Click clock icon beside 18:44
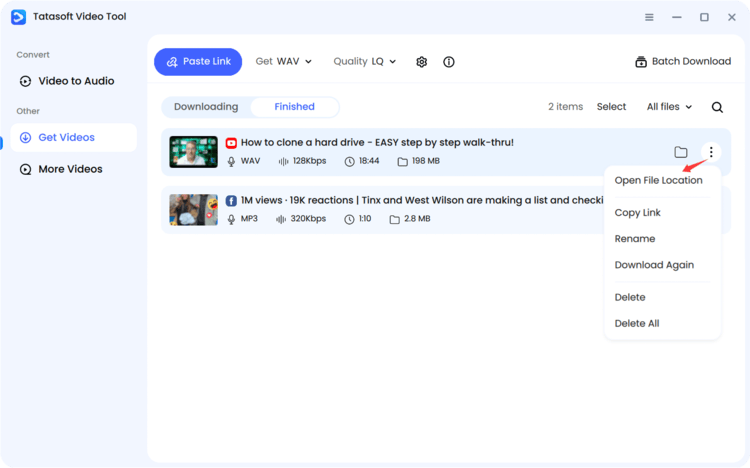750x468 pixels. tap(350, 162)
